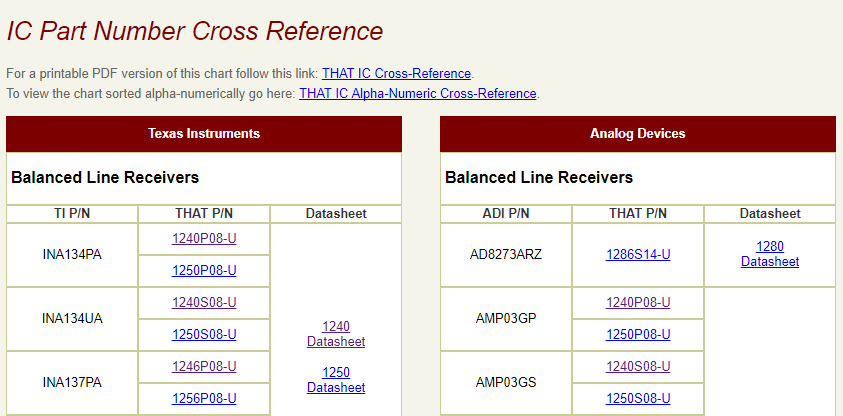This screenshot has height=416, width=843.
Task: Click 1240P08-U link in INA134PA row
Action: tap(204, 239)
